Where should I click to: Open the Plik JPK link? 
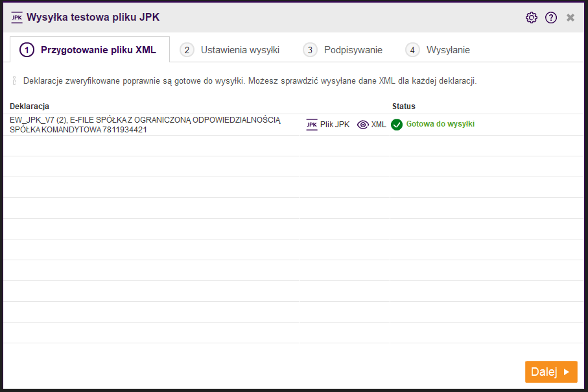328,124
